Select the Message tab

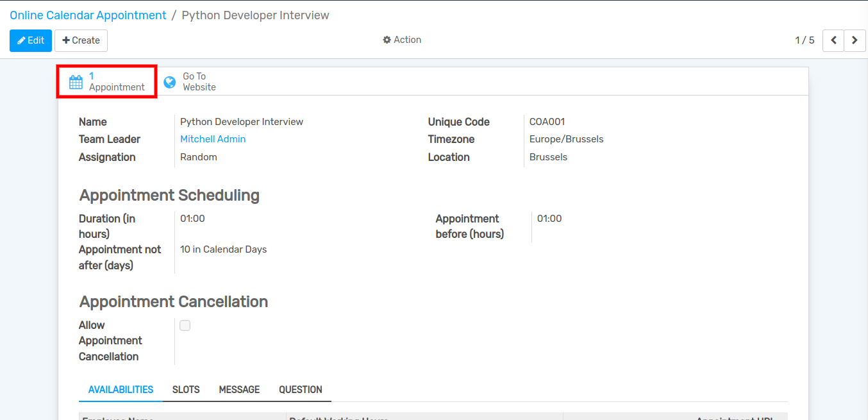(x=239, y=390)
